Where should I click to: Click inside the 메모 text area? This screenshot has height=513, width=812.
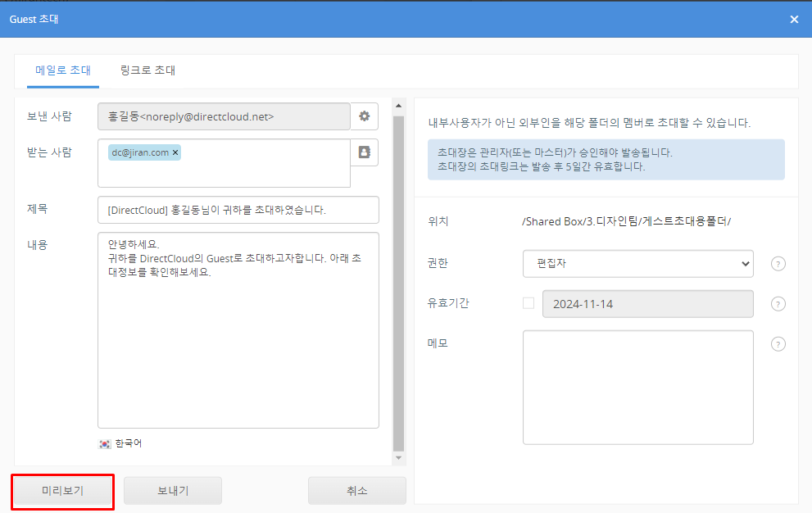point(637,387)
